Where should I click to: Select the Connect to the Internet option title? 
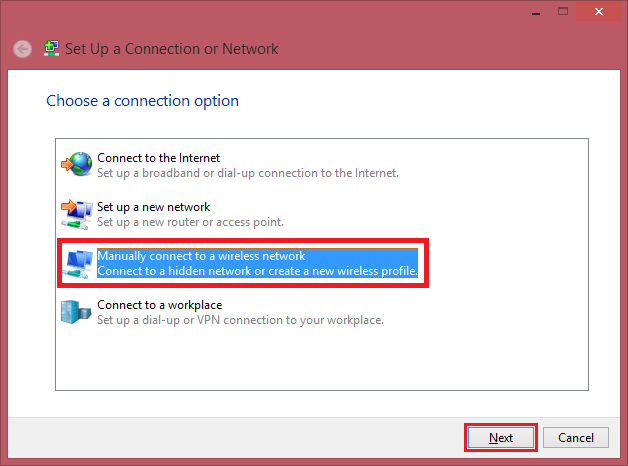click(x=158, y=158)
